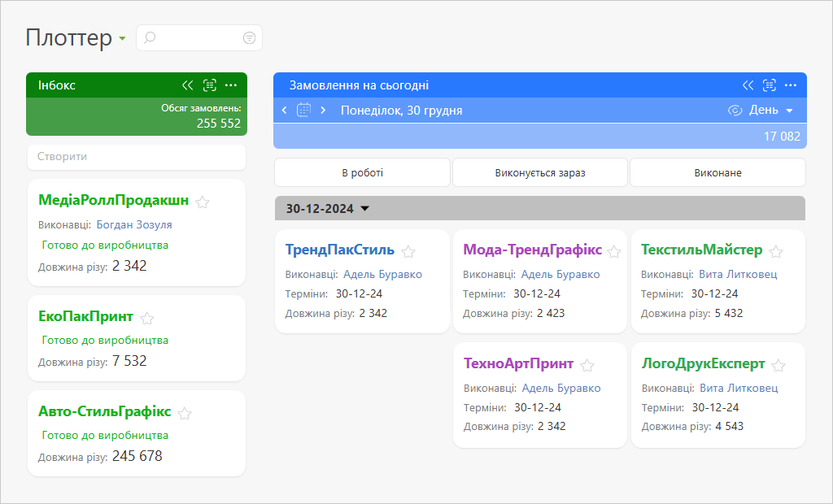The image size is (833, 504).
Task: Click cut length 7 532 value
Action: click(129, 361)
